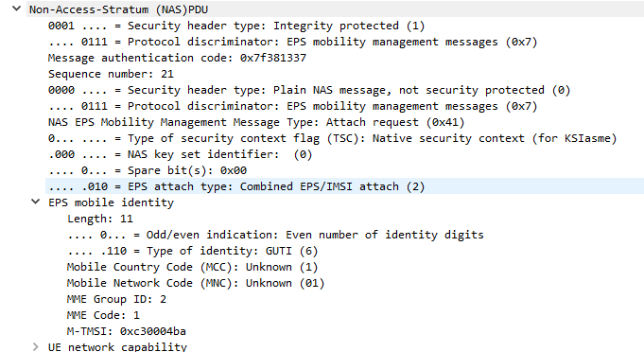Select the Spare bit(s): 0x00 line
The width and height of the screenshot is (644, 352).
pyautogui.click(x=148, y=170)
